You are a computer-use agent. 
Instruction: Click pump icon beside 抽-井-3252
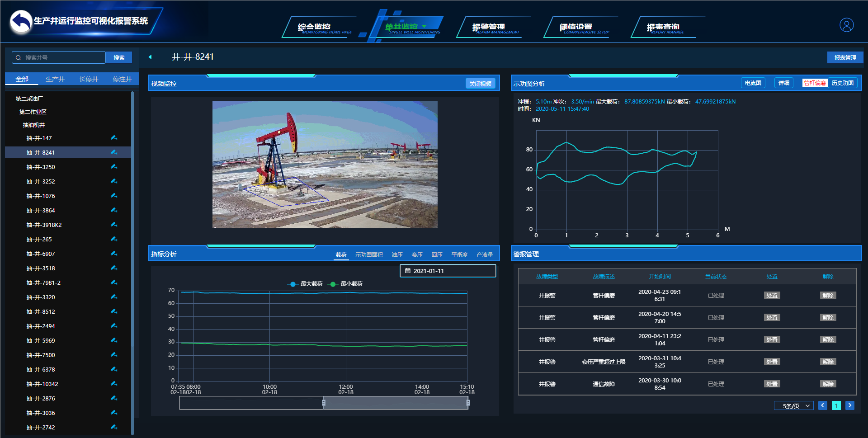tap(114, 181)
